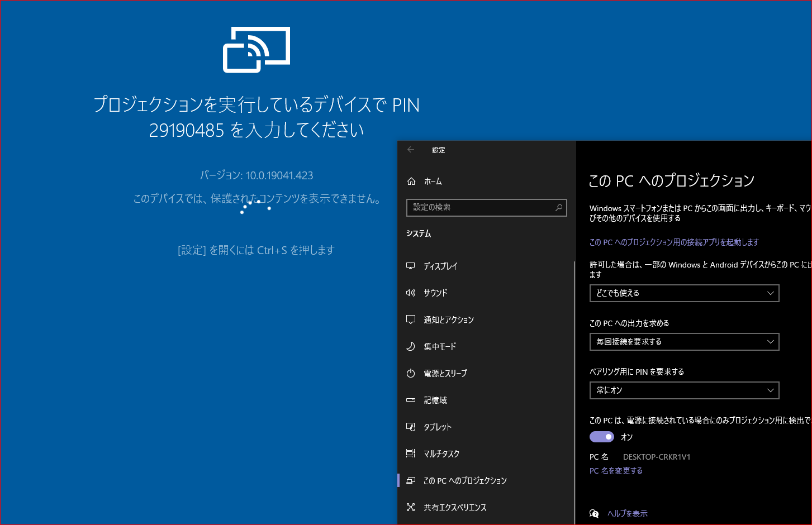Select この PC へのプロジェクション sidebar item
Screen dimensions: 812x525
click(x=486, y=480)
